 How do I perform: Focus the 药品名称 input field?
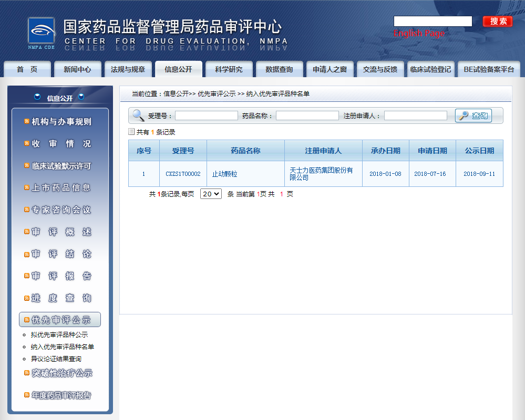point(307,115)
